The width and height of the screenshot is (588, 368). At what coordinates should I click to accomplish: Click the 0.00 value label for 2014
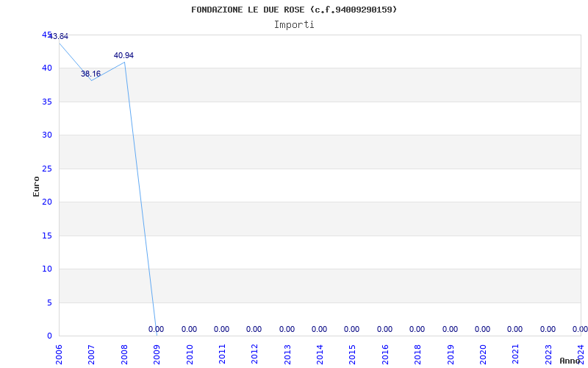pos(320,329)
